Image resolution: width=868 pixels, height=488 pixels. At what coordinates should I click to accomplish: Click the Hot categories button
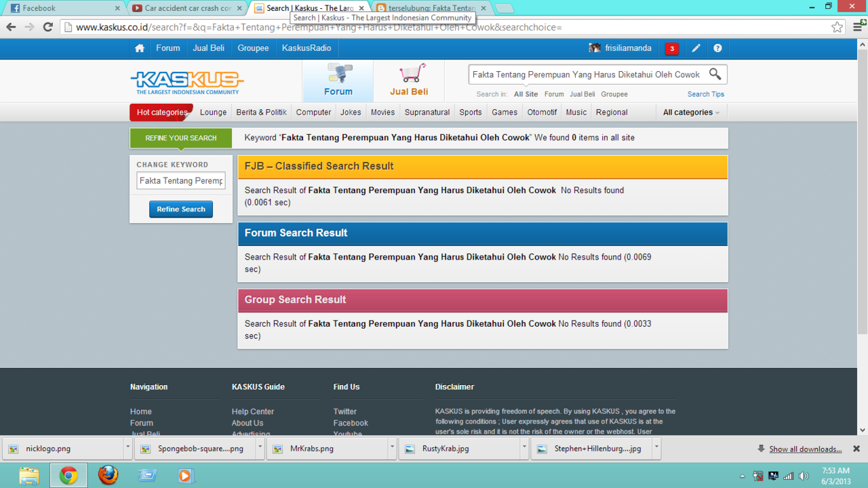[x=161, y=113]
